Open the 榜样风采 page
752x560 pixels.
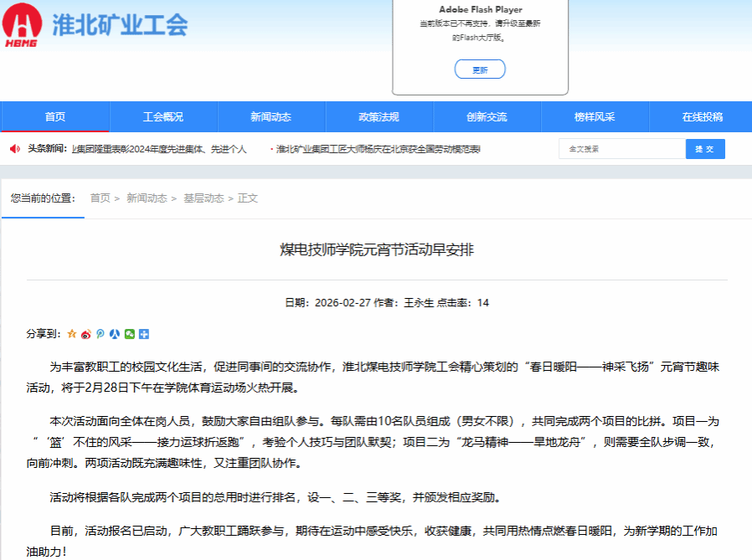[x=595, y=117]
